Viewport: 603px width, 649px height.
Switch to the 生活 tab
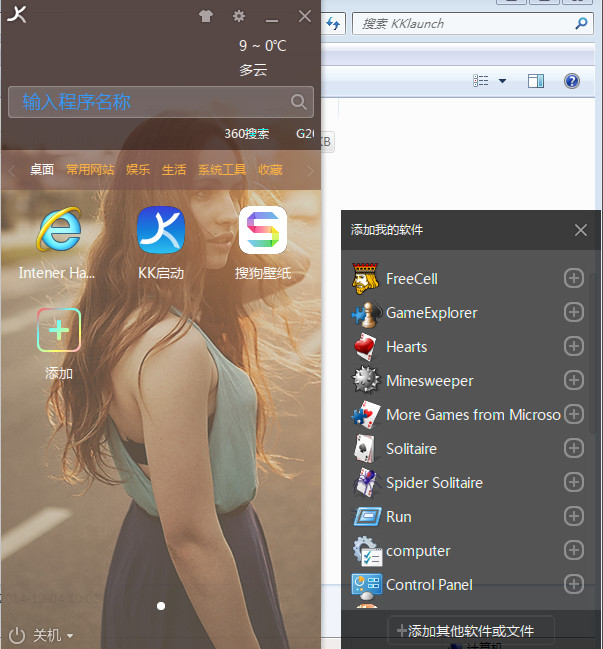click(174, 170)
